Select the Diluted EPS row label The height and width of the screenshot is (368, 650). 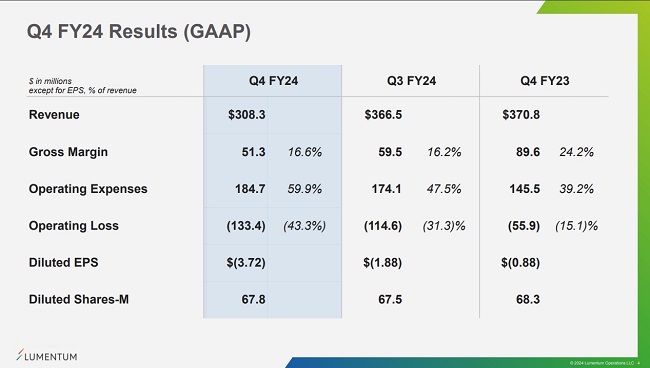click(x=63, y=262)
